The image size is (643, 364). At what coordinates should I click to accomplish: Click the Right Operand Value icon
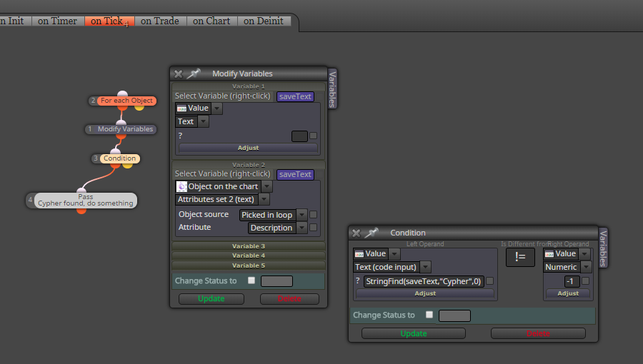[549, 254]
